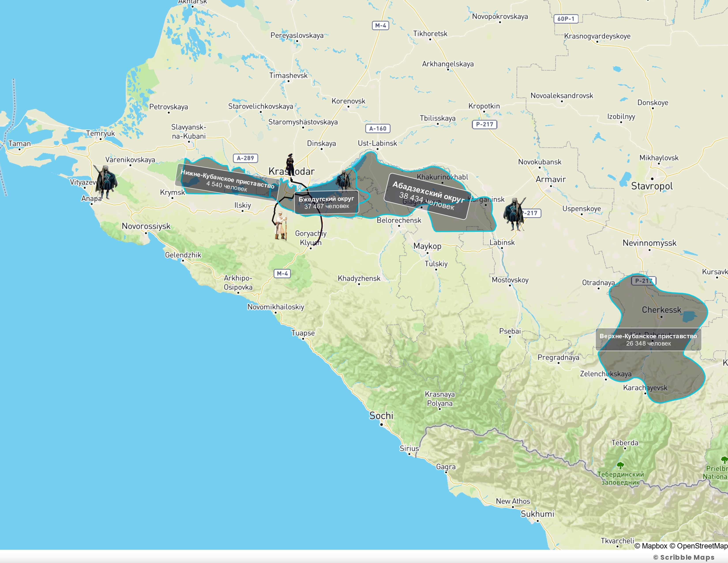Image resolution: width=728 pixels, height=563 pixels.
Task: Click the Timashevsk town label
Action: point(288,75)
